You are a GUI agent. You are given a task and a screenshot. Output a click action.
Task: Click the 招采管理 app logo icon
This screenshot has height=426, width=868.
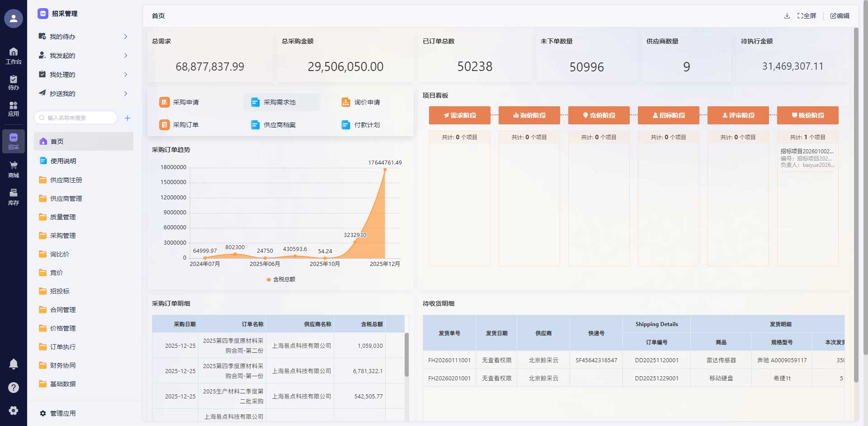coord(43,14)
